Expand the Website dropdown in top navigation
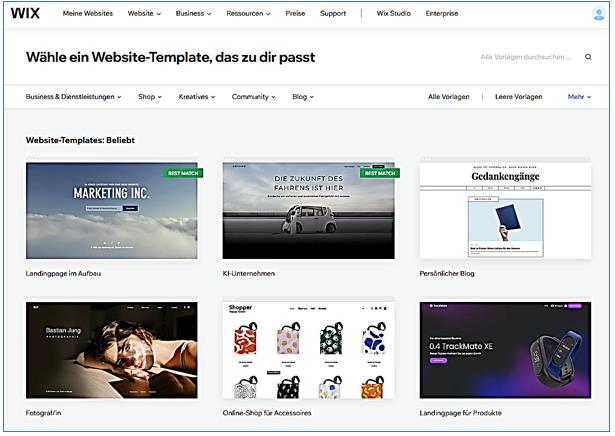This screenshot has height=436, width=615. (144, 13)
